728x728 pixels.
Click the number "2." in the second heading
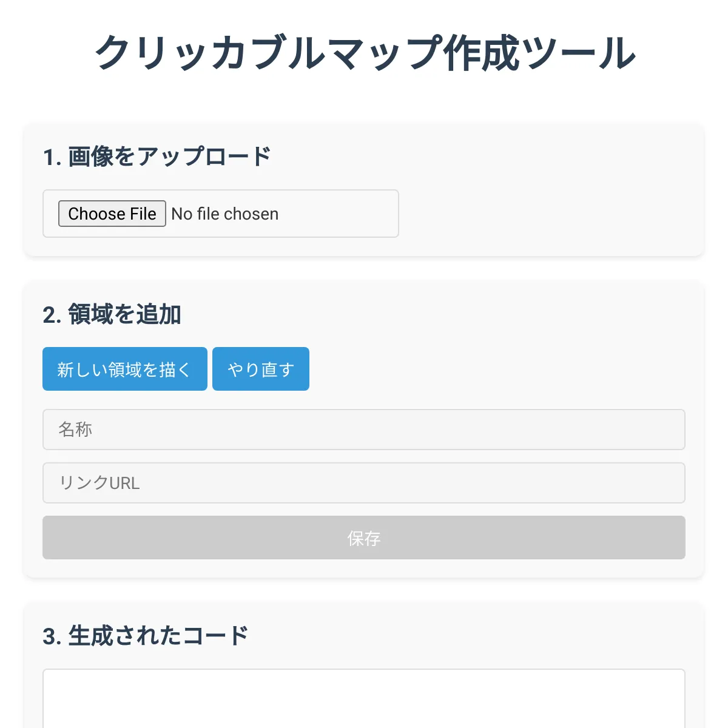click(52, 315)
